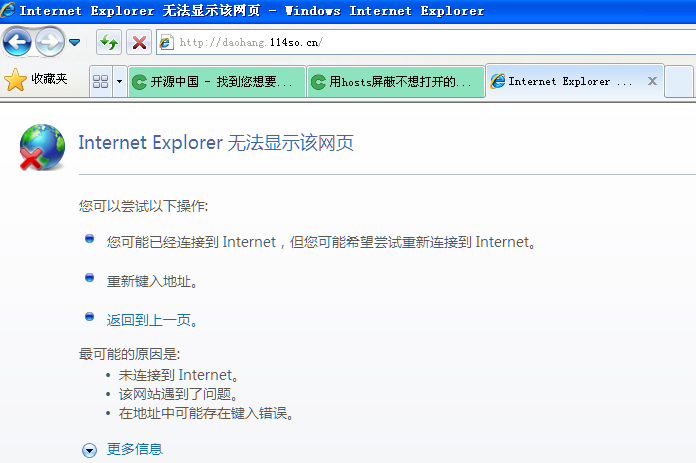Open Favorites via the star icon
This screenshot has width=696, height=463.
16,80
